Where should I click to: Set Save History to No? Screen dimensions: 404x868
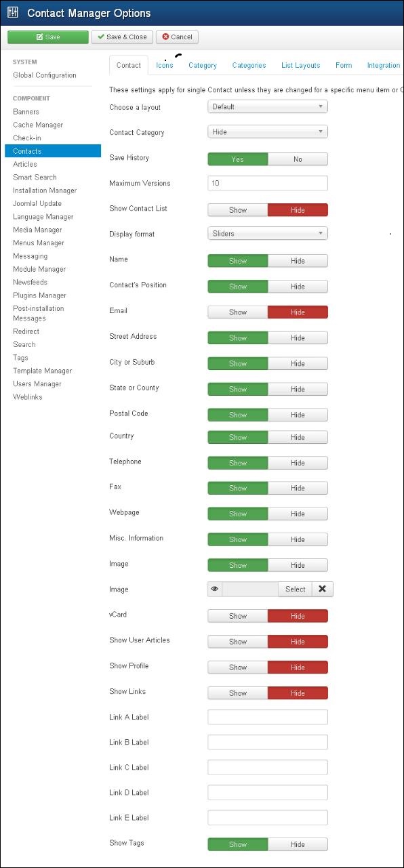coord(298,159)
